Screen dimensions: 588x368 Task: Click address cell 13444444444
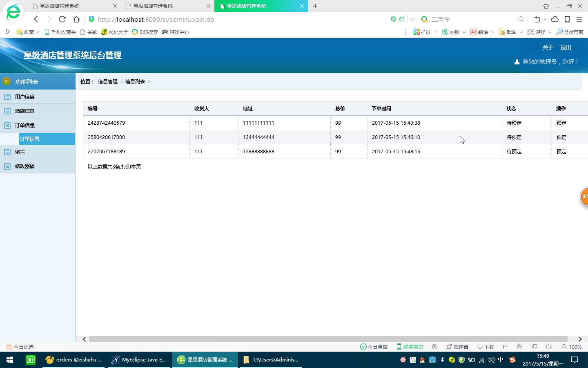(x=258, y=137)
